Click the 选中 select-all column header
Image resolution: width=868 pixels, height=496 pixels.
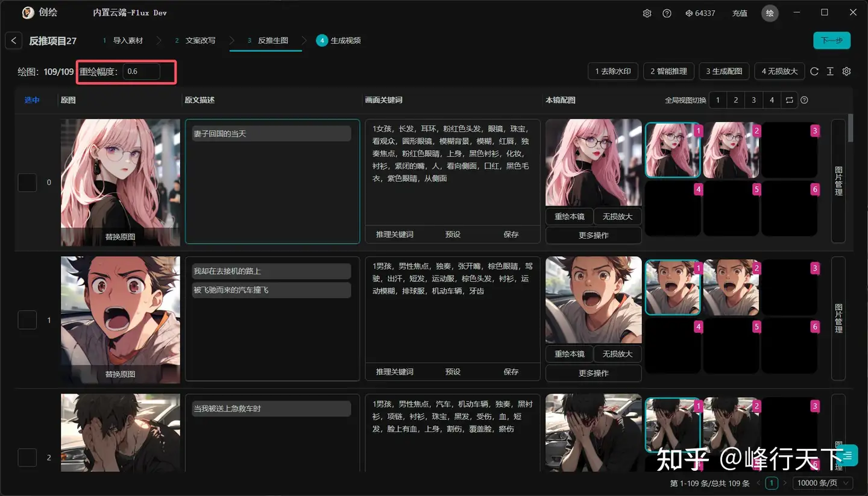[x=32, y=100]
